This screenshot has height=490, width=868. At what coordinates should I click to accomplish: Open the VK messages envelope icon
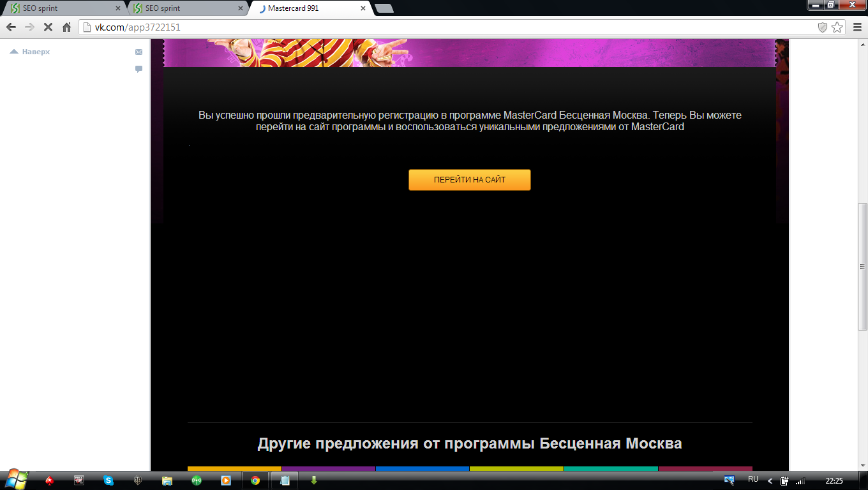[138, 52]
